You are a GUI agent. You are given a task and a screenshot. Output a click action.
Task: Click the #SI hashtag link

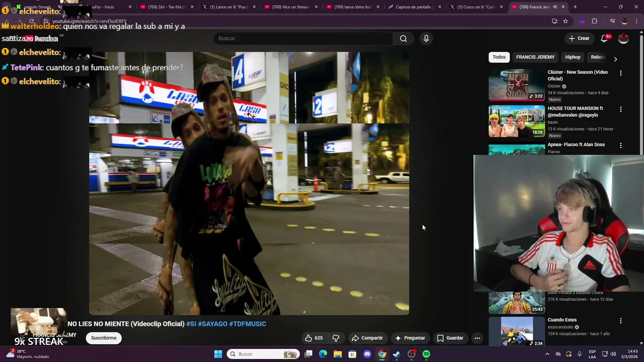(x=191, y=324)
